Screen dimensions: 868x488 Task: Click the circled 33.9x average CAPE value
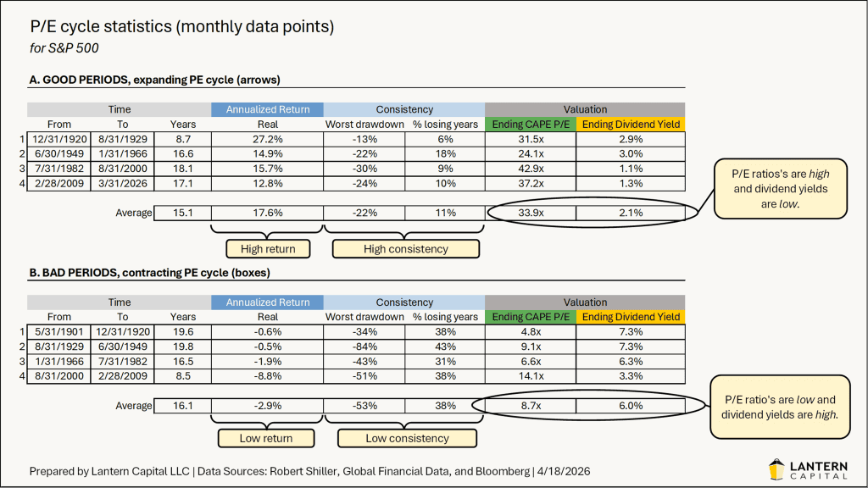click(x=530, y=213)
